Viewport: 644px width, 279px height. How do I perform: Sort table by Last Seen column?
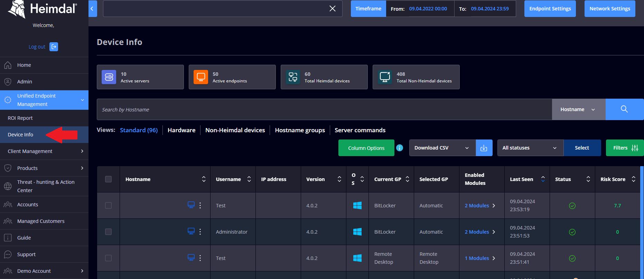pos(543,179)
